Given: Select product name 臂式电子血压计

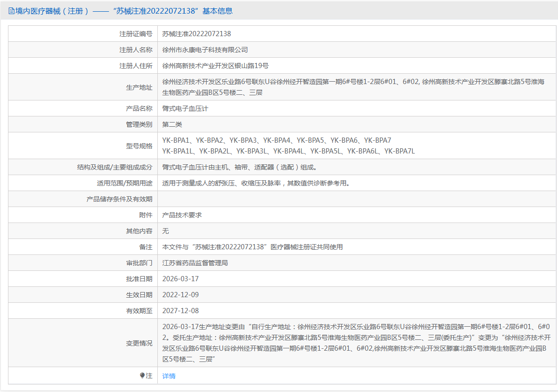Looking at the screenshot, I should coord(185,108).
